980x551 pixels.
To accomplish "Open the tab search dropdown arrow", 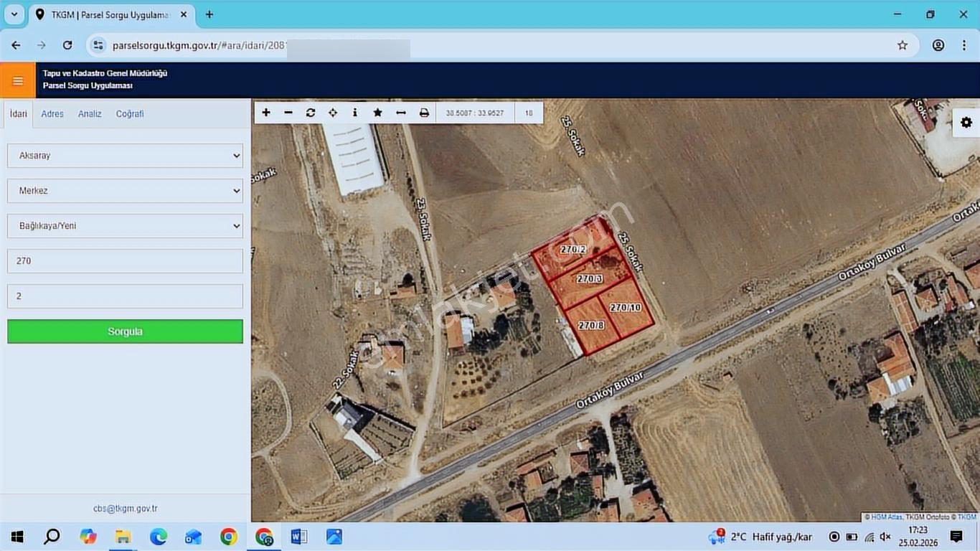I will (14, 14).
